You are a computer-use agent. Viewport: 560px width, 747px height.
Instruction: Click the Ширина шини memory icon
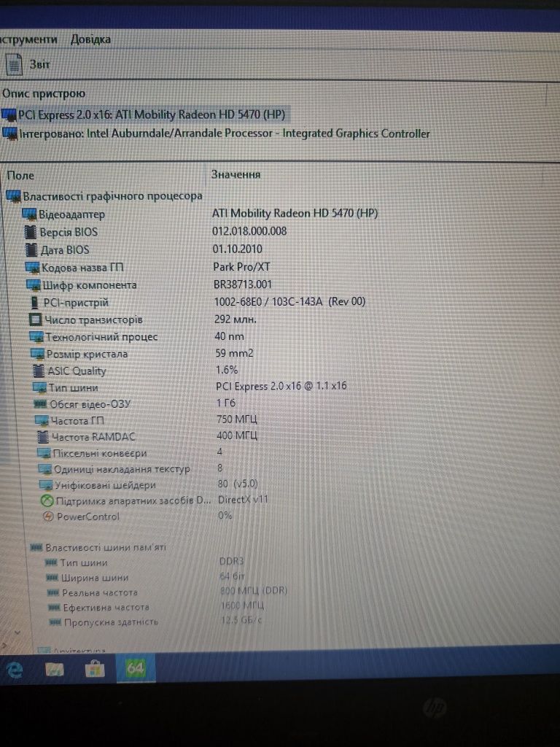coord(52,578)
